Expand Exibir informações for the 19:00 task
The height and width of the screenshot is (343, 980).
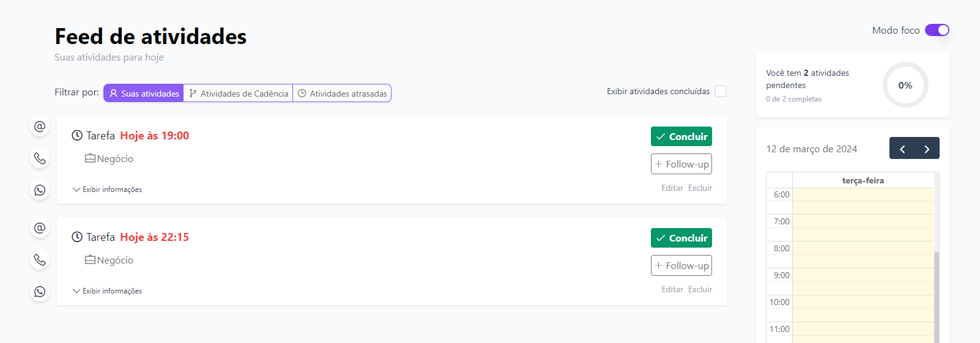click(x=107, y=190)
